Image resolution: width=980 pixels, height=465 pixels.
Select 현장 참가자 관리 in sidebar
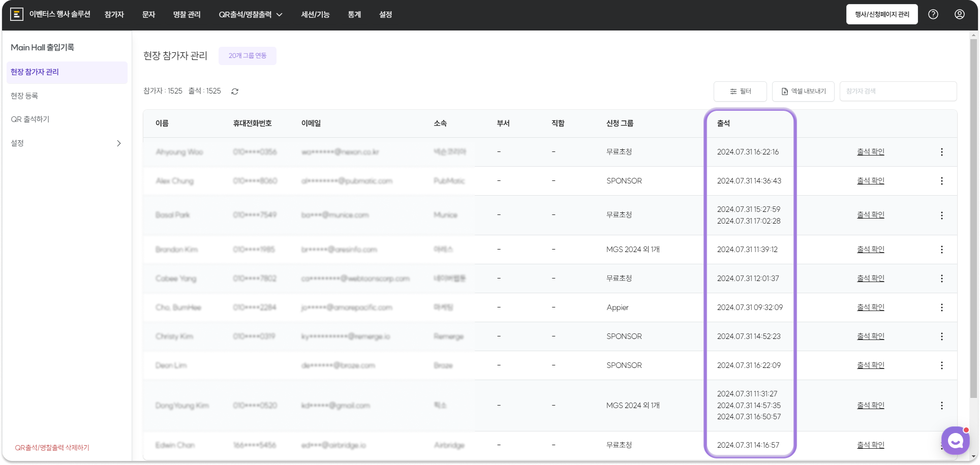pyautogui.click(x=67, y=72)
